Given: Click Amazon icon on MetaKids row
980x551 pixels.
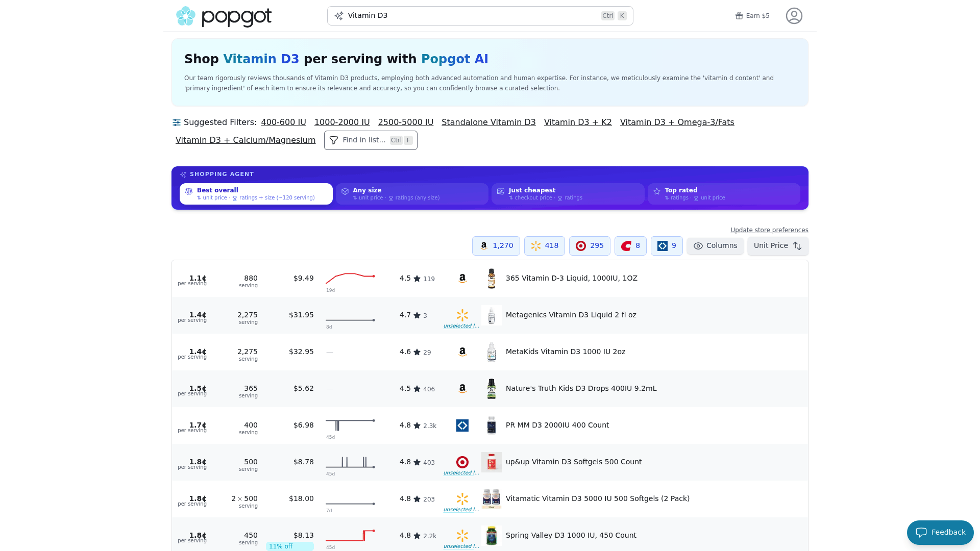Looking at the screenshot, I should [462, 352].
